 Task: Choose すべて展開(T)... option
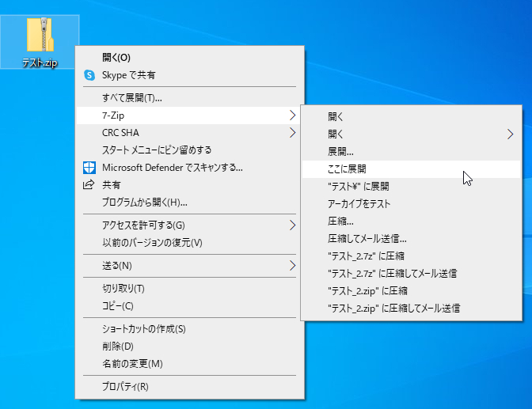[x=190, y=98]
